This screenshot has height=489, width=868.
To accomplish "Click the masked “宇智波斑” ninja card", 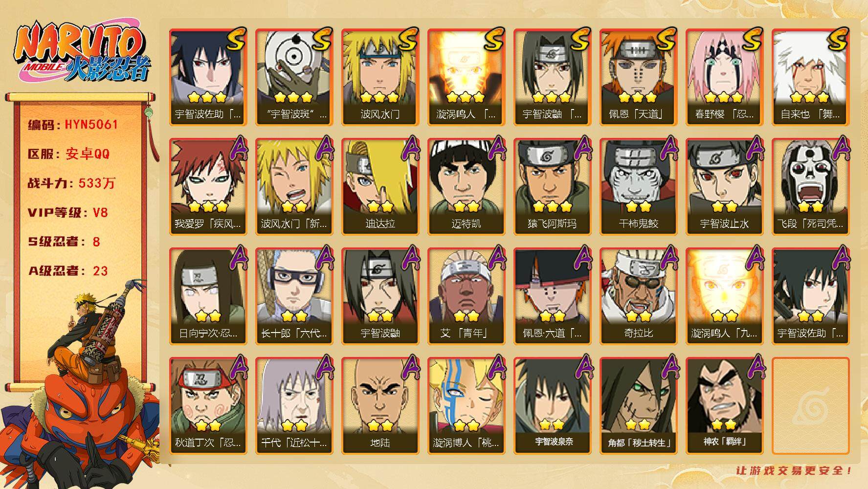I will coord(294,77).
